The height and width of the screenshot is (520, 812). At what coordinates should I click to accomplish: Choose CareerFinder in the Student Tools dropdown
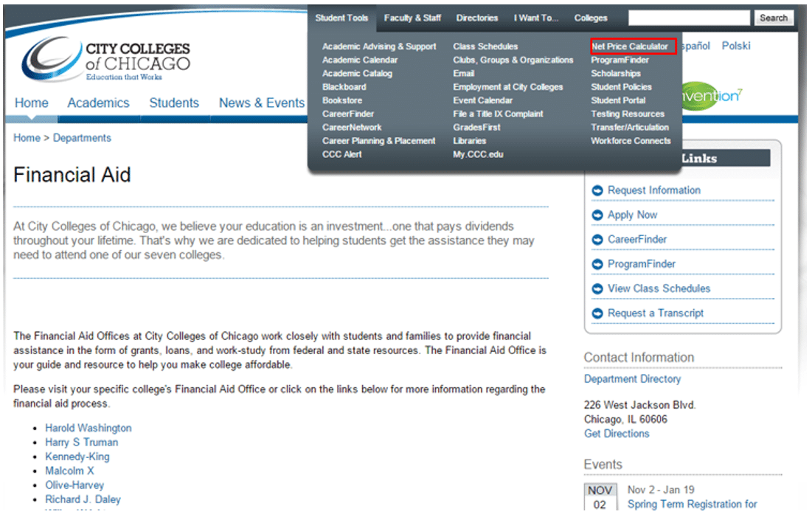point(348,114)
